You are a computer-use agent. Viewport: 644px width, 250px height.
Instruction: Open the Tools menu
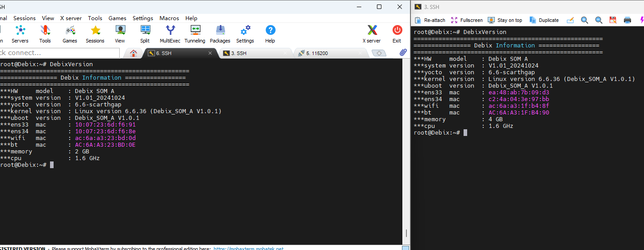click(95, 18)
